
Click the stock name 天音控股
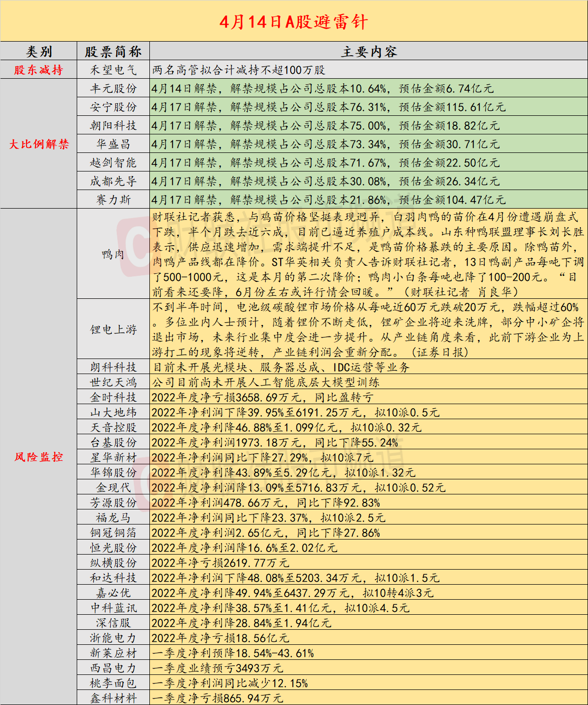point(113,428)
